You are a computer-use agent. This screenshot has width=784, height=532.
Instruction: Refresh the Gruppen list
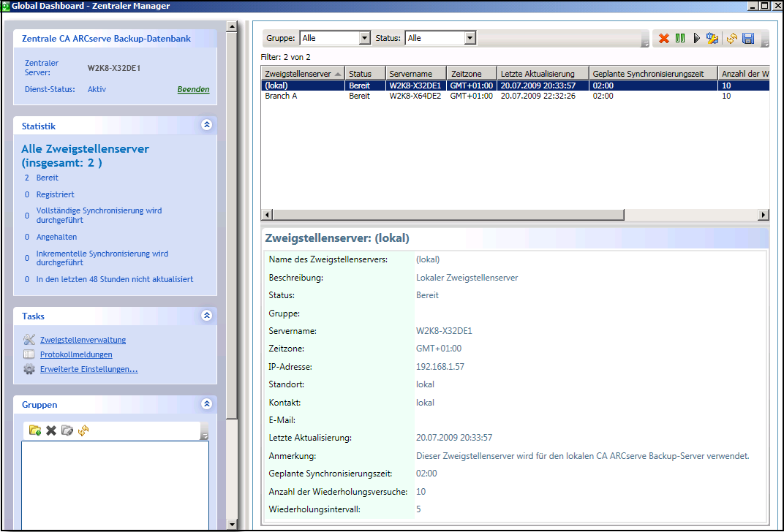click(83, 430)
